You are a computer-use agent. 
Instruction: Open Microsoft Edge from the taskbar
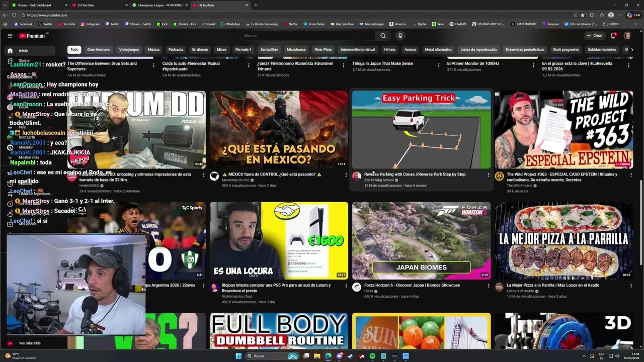coord(328,356)
